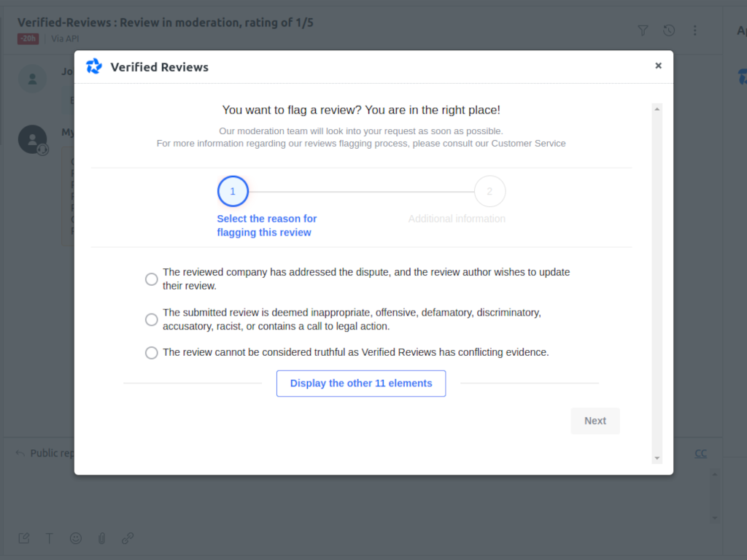Click the filter funnel icon

click(643, 31)
